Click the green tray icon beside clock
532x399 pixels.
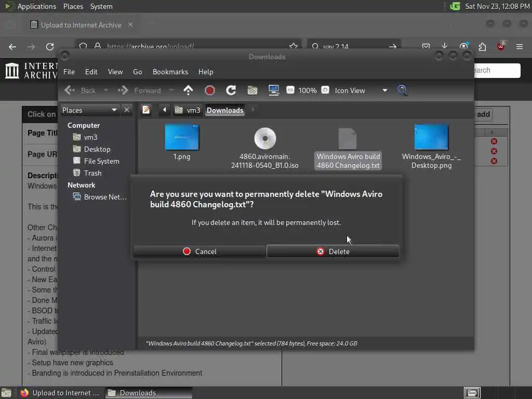tap(455, 6)
